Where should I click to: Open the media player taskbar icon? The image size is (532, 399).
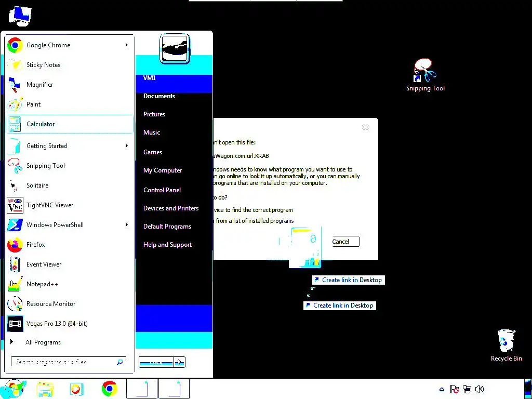(x=76, y=389)
